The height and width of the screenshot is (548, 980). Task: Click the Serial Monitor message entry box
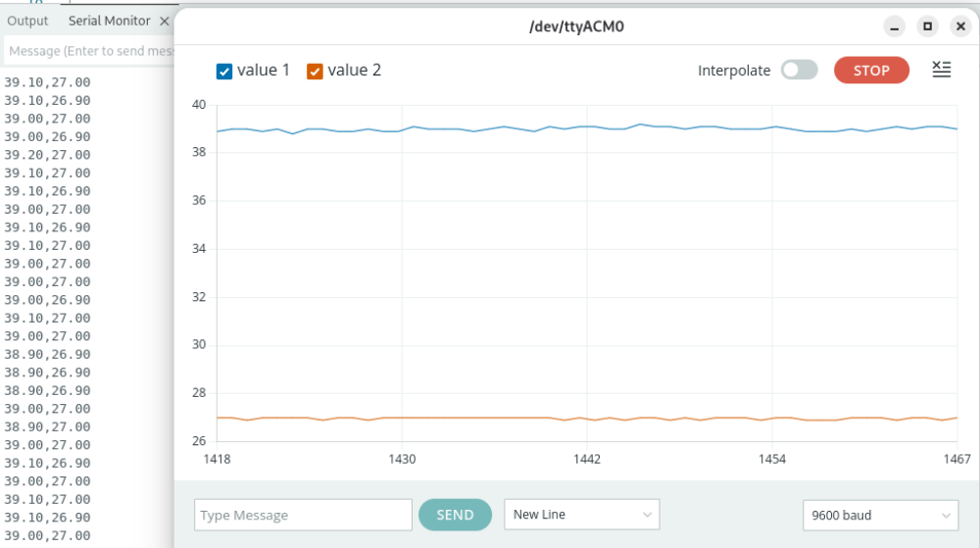(x=88, y=50)
